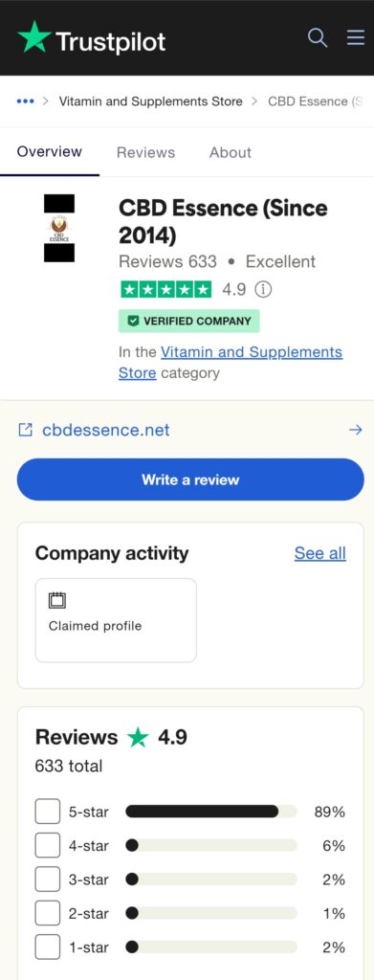The width and height of the screenshot is (374, 980).
Task: Expand the breadcrumb ellipsis dots
Action: [x=25, y=101]
